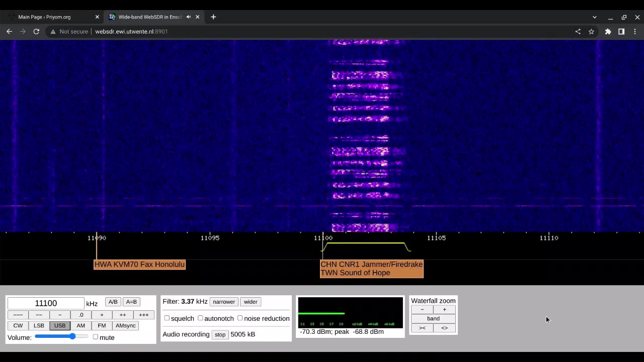644x362 pixels.
Task: Select CW mode
Action: pos(18,325)
